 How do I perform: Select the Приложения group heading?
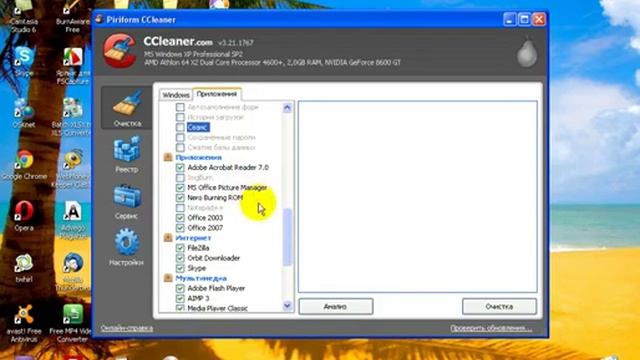pos(198,158)
